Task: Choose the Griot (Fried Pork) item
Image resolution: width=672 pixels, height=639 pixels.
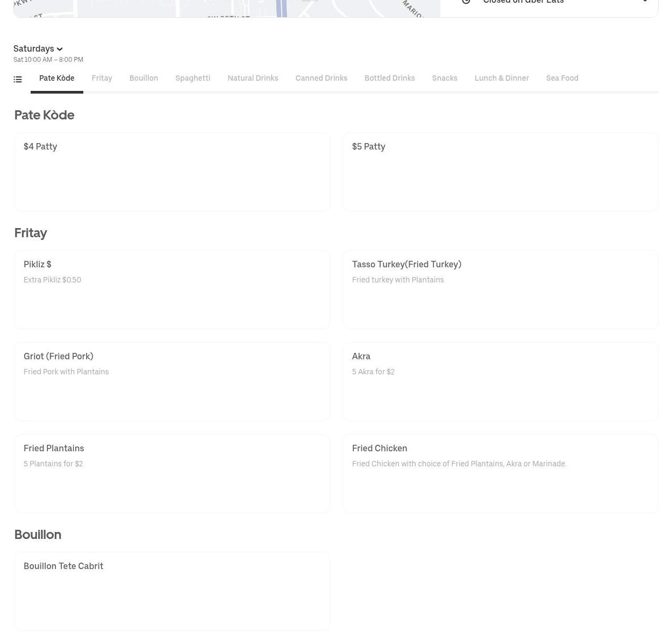Action: pyautogui.click(x=172, y=382)
